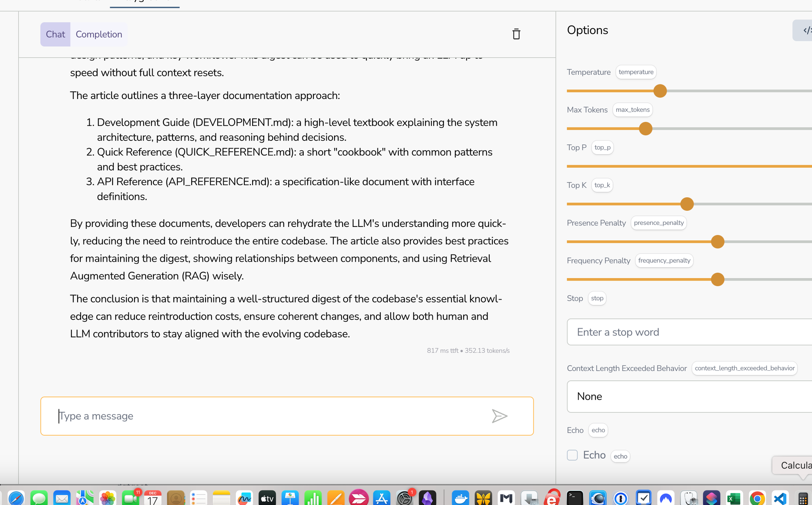The height and width of the screenshot is (505, 812).
Task: Open FaceTime from the dock
Action: click(x=130, y=498)
